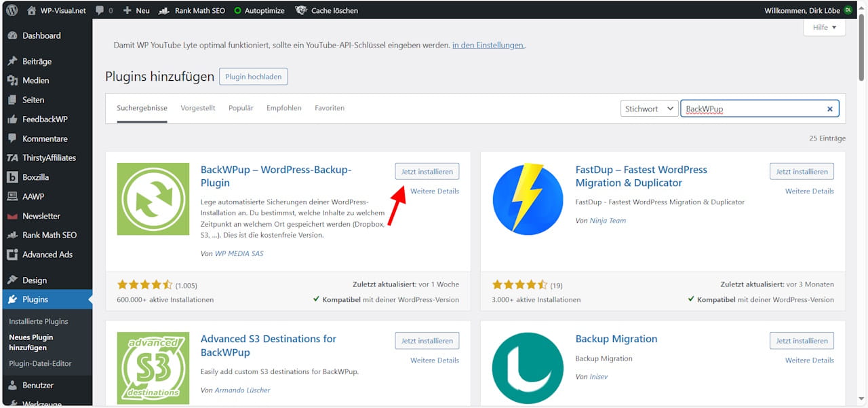Click the Plugin hochladen button

tap(253, 77)
